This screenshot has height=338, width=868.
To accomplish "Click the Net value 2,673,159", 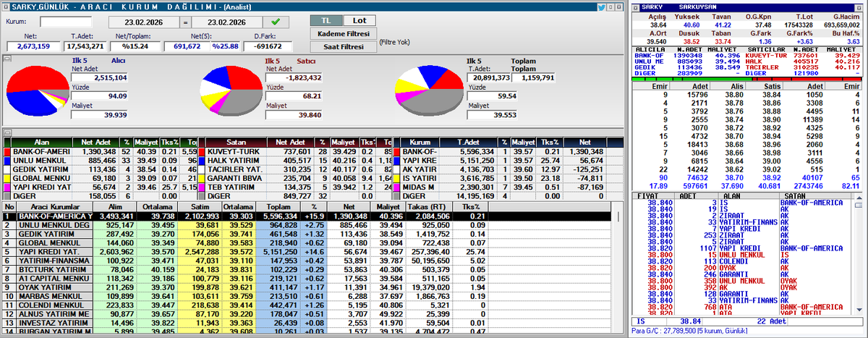I will 33,46.
